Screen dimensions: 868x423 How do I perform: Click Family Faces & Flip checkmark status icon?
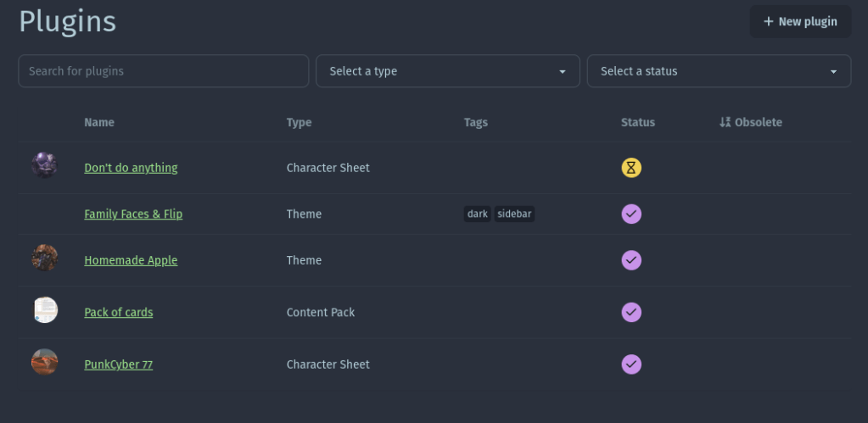(631, 214)
